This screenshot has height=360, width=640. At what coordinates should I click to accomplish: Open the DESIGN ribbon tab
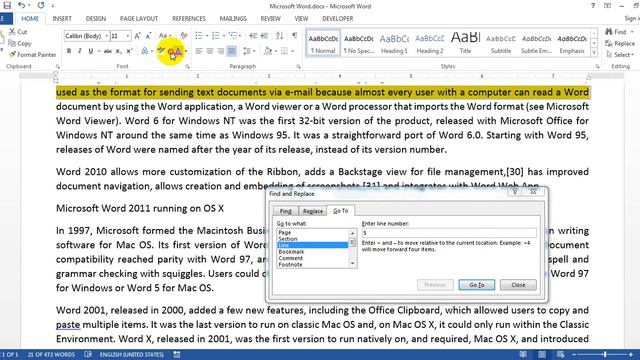[96, 18]
